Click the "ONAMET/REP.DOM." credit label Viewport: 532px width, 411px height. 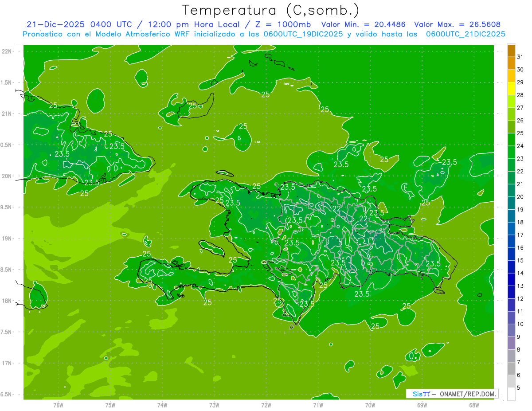coord(469,394)
